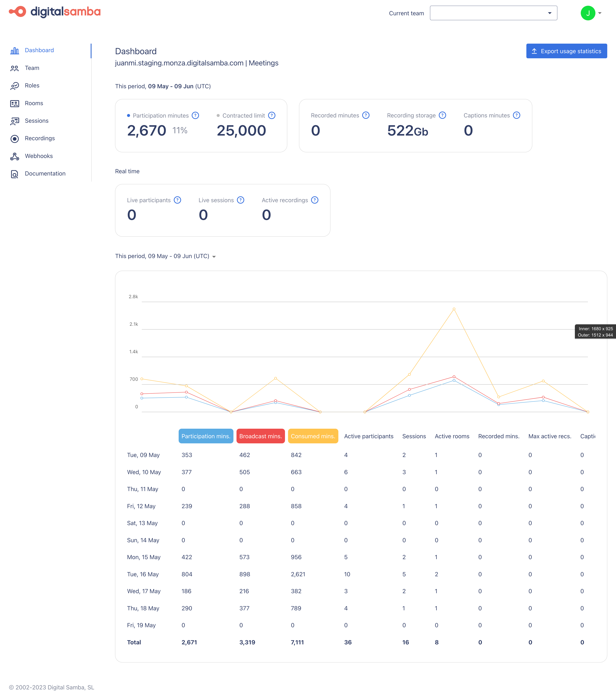The width and height of the screenshot is (616, 700).
Task: Show help for Live sessions
Action: coord(241,200)
